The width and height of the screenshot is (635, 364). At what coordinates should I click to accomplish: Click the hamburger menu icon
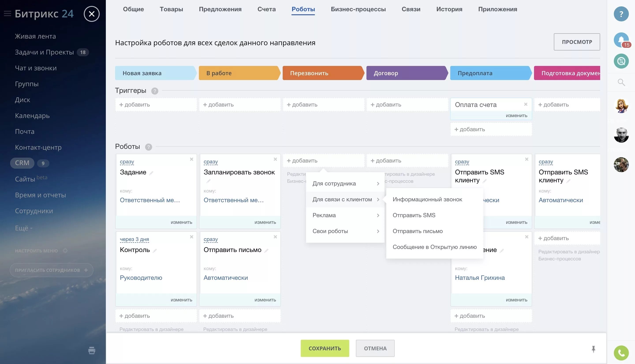click(x=7, y=13)
